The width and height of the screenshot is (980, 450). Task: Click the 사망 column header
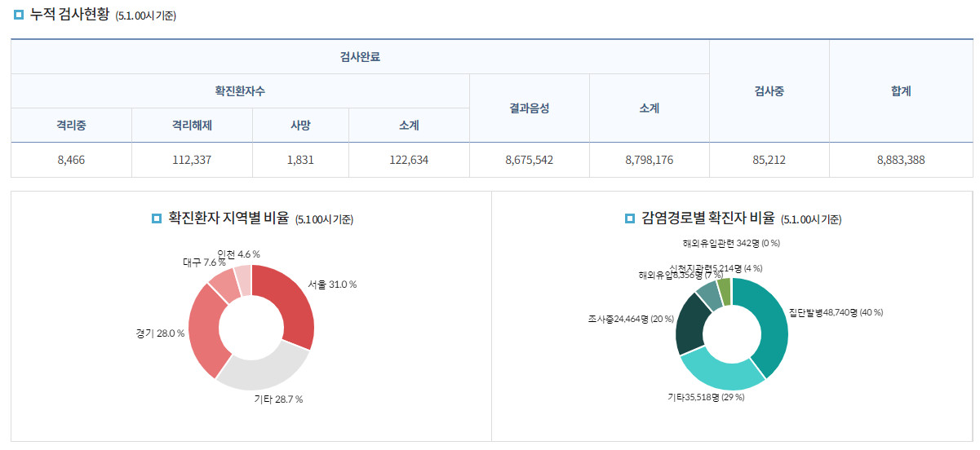click(300, 126)
